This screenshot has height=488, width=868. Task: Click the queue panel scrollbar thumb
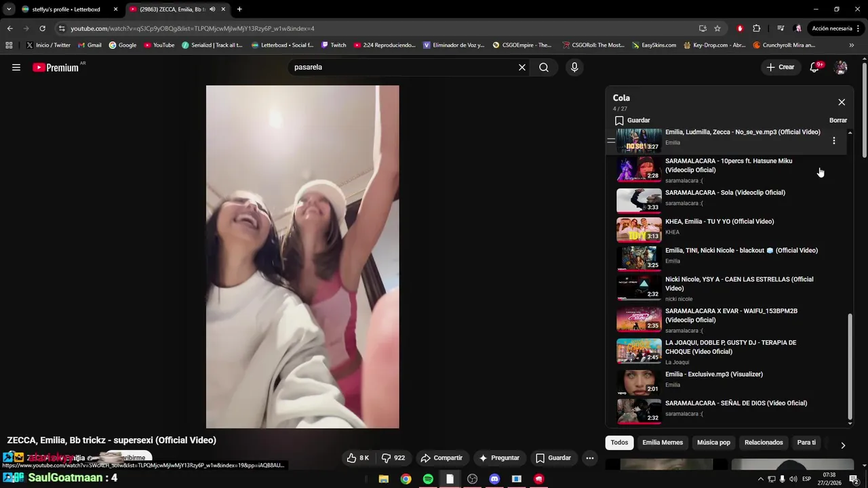pos(850,367)
